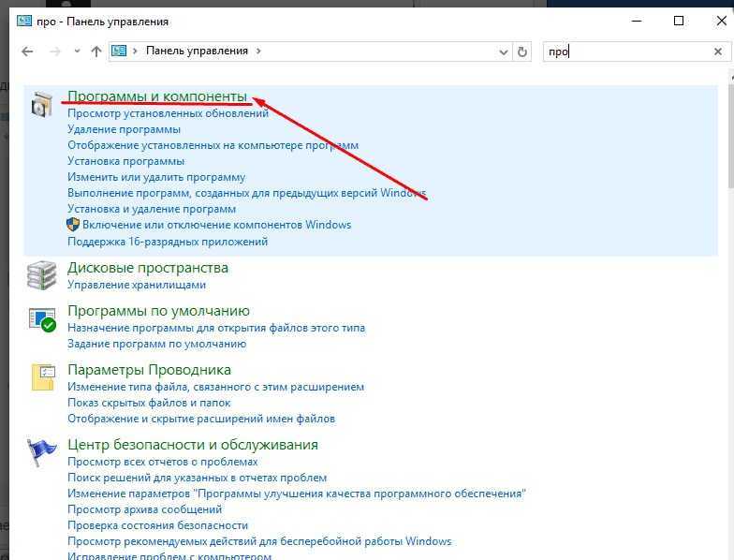This screenshot has height=560, width=734.
Task: Open recent locations dropdown arrow
Action: 77,51
